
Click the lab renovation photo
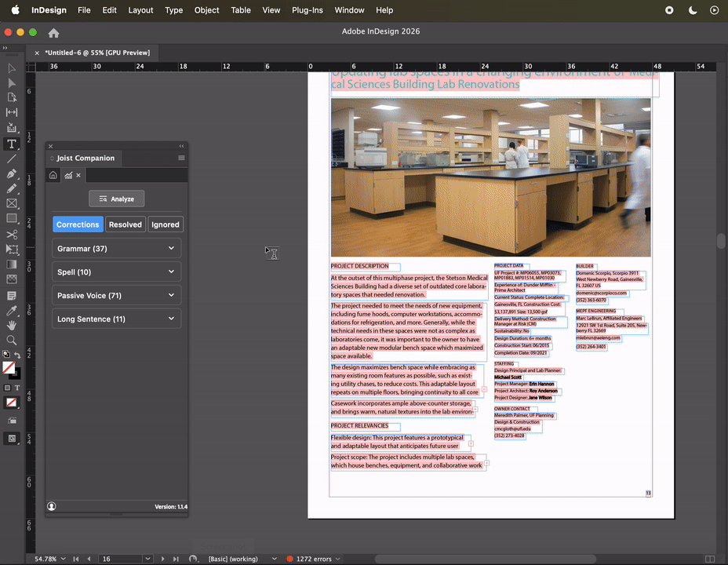click(x=491, y=177)
